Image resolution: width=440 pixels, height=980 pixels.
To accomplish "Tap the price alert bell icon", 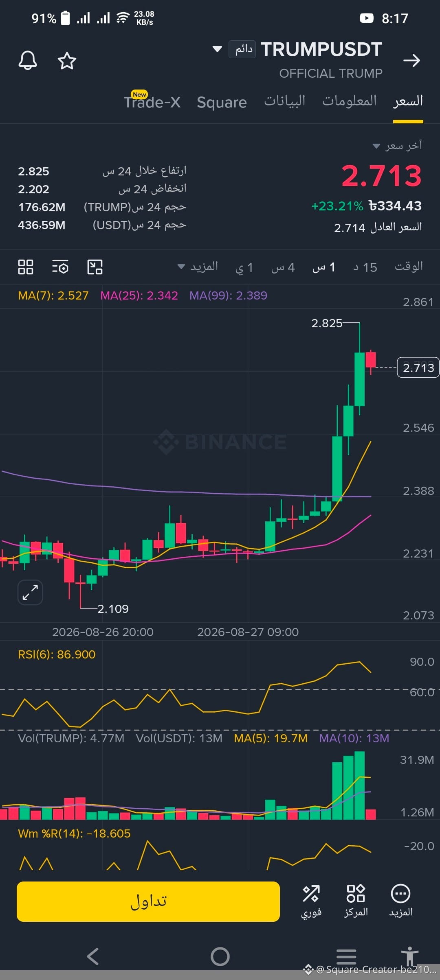I will (28, 61).
